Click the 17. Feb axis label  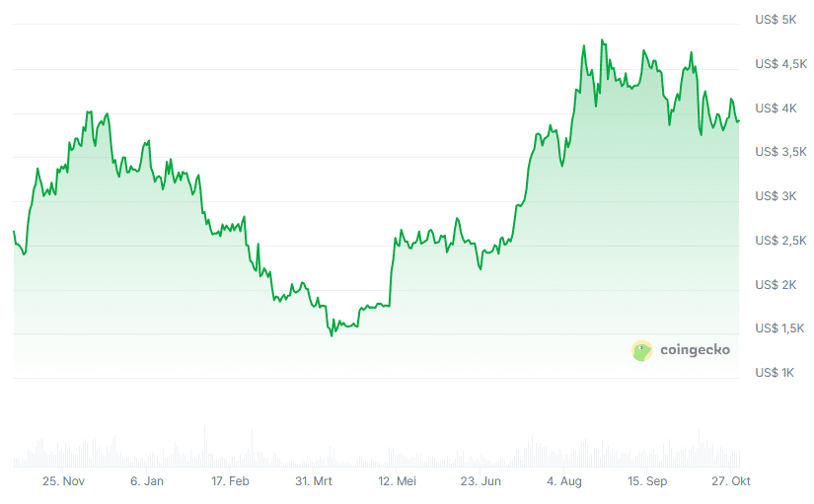pos(231,481)
